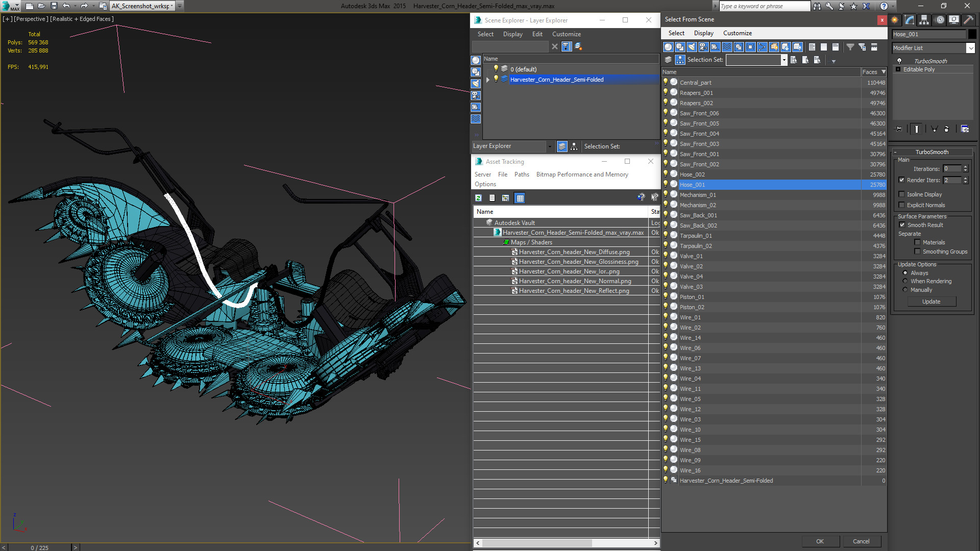Expand the Editable Poly modifier plus sign

(898, 69)
